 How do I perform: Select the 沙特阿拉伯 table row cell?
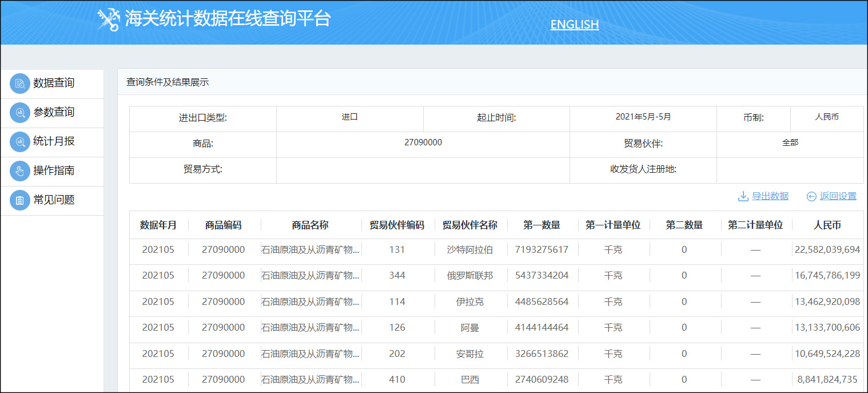[x=469, y=250]
